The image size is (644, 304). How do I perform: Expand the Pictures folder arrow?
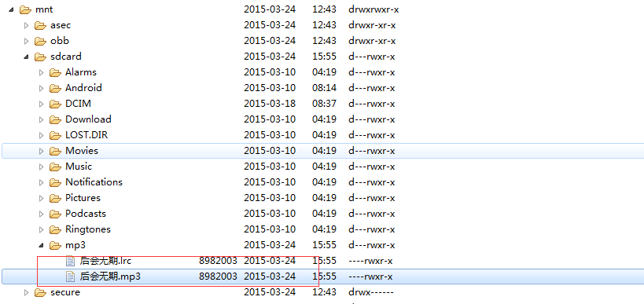pos(41,198)
